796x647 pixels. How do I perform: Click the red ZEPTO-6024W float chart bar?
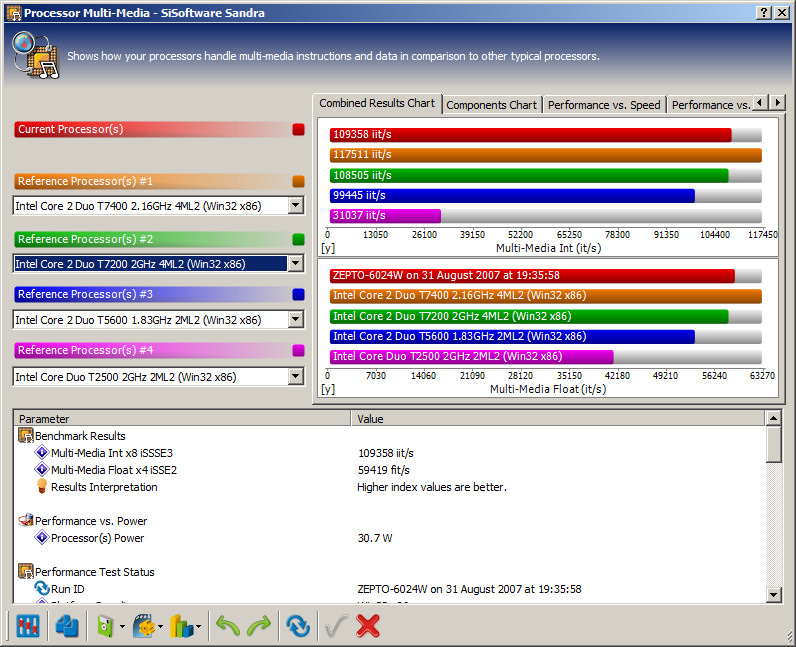point(532,276)
